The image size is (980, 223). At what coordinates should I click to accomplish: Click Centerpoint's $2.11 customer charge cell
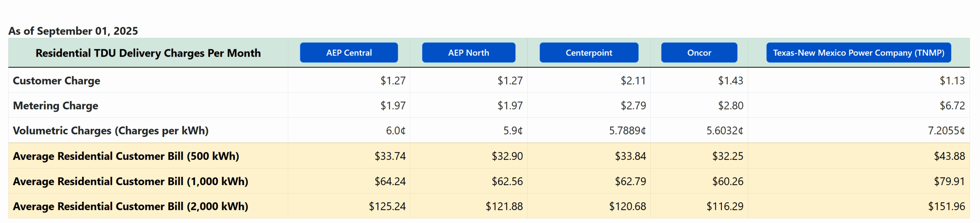coord(633,81)
